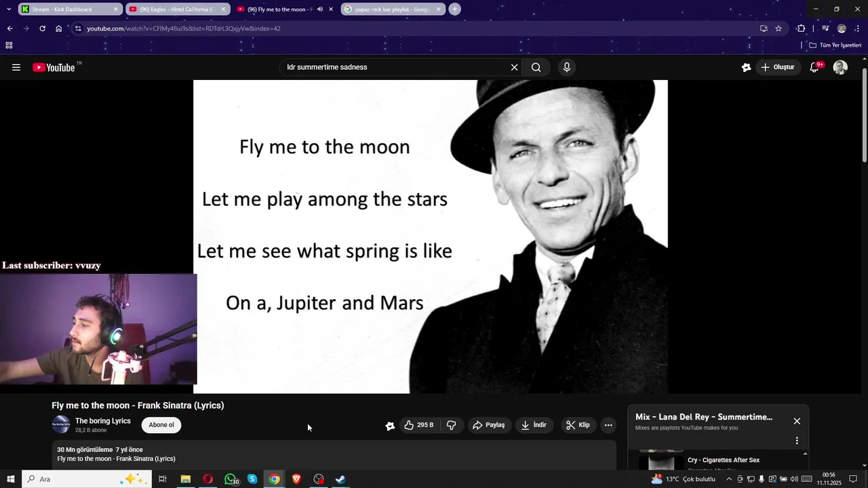The image size is (868, 488).
Task: Open the apps grid in bookmarks bar
Action: [9, 45]
